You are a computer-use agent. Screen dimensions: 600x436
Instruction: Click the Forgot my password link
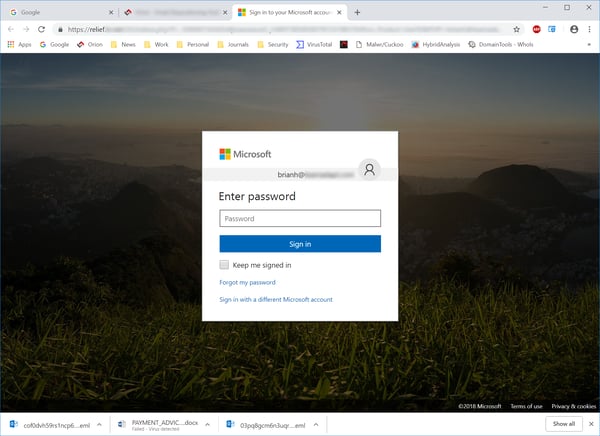point(247,283)
